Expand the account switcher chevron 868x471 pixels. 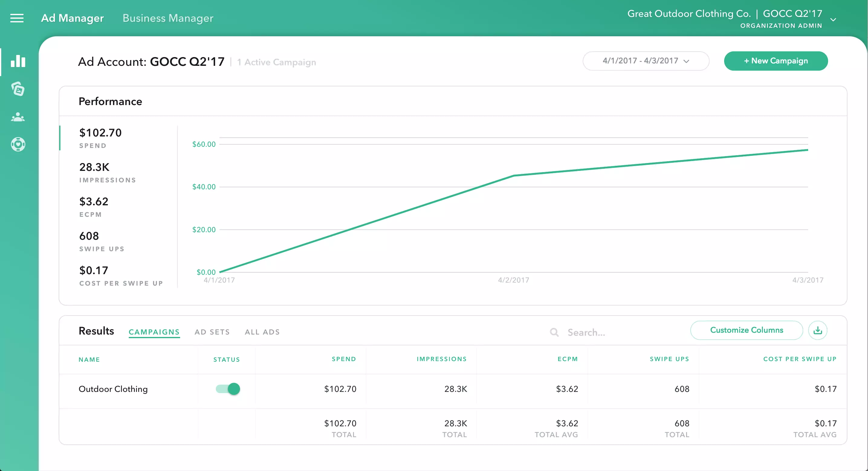pos(833,20)
